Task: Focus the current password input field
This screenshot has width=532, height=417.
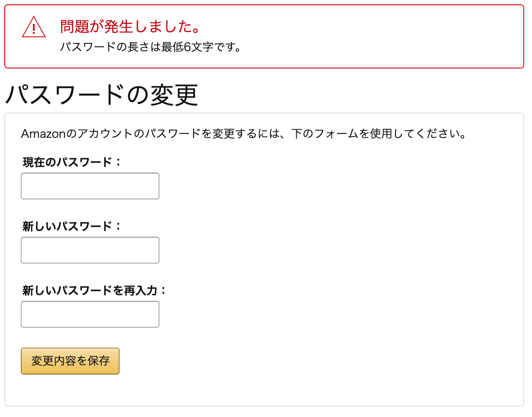Action: tap(90, 186)
